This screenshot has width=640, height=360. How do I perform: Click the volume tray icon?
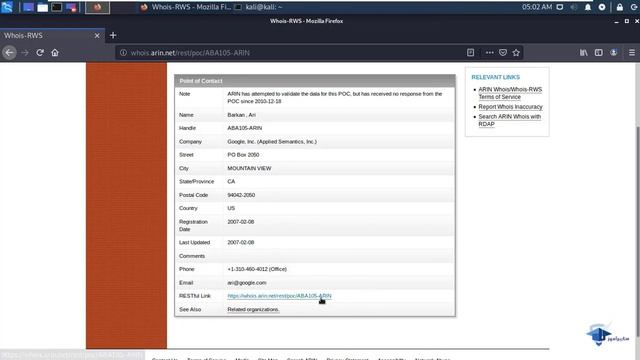pos(574,7)
